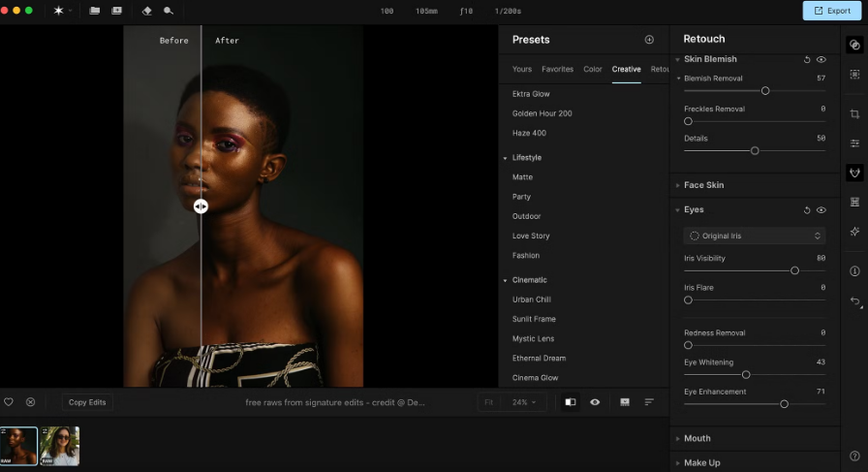
Task: Open the folder browser icon in toolbar
Action: click(x=95, y=11)
